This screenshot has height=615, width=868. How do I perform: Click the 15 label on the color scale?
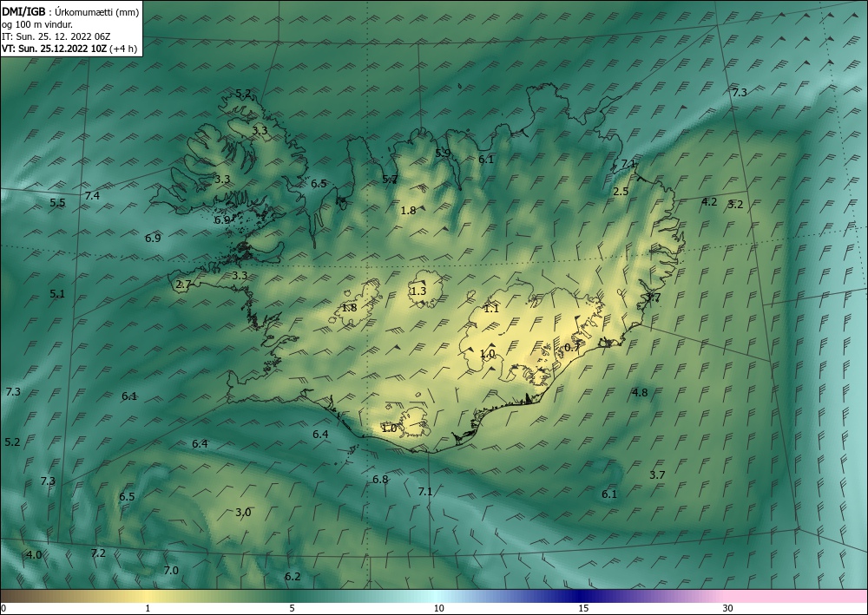click(x=583, y=608)
